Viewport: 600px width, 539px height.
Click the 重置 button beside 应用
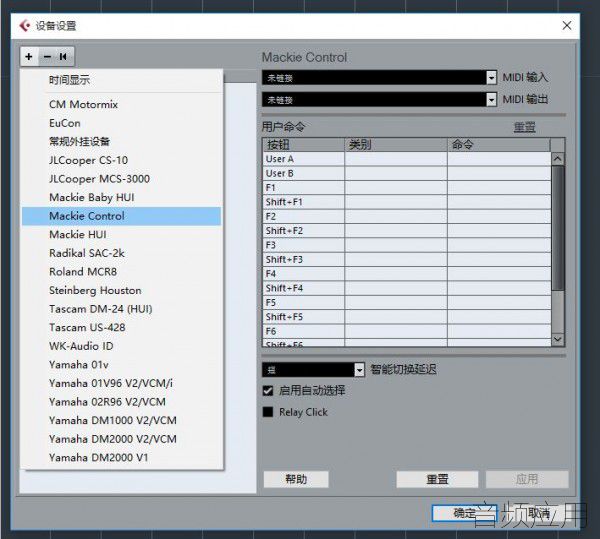click(437, 479)
